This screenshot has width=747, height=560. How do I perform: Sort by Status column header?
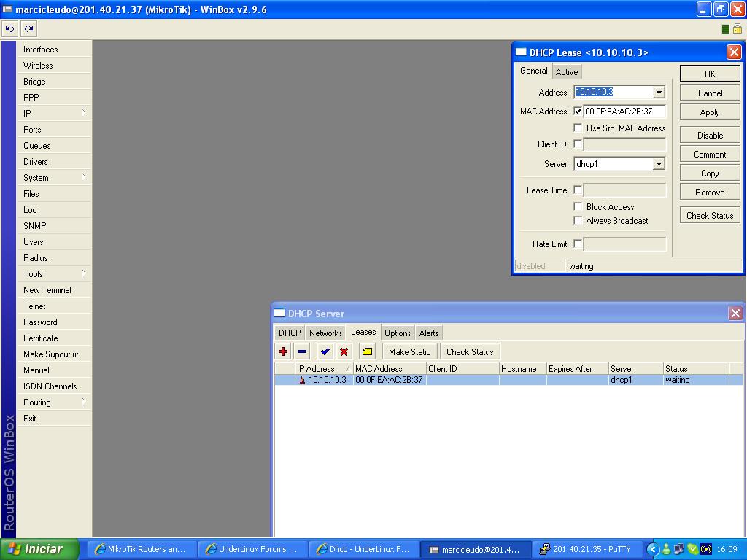(x=696, y=368)
